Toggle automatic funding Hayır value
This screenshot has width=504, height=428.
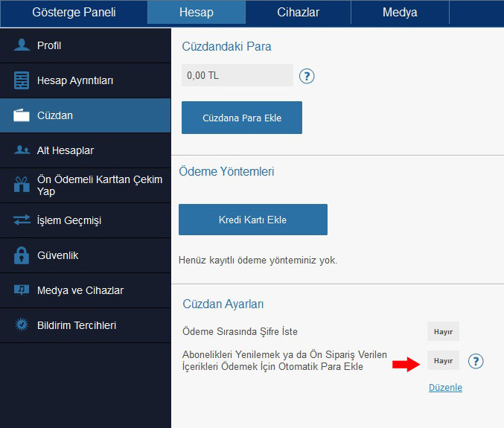click(x=443, y=360)
